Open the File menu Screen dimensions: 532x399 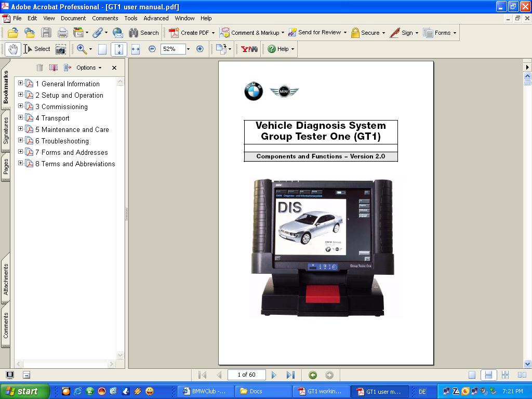(17, 18)
